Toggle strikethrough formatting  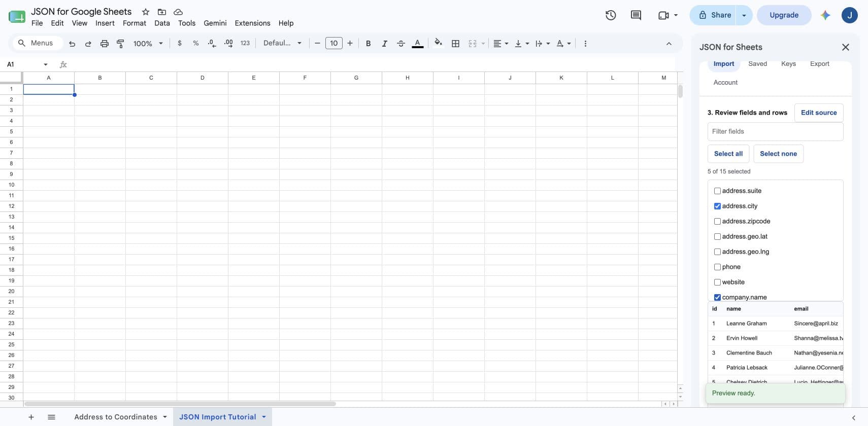coord(401,44)
